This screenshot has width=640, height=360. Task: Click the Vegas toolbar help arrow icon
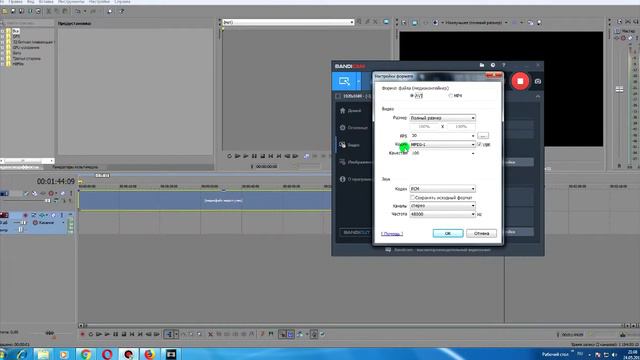pyautogui.click(x=122, y=11)
